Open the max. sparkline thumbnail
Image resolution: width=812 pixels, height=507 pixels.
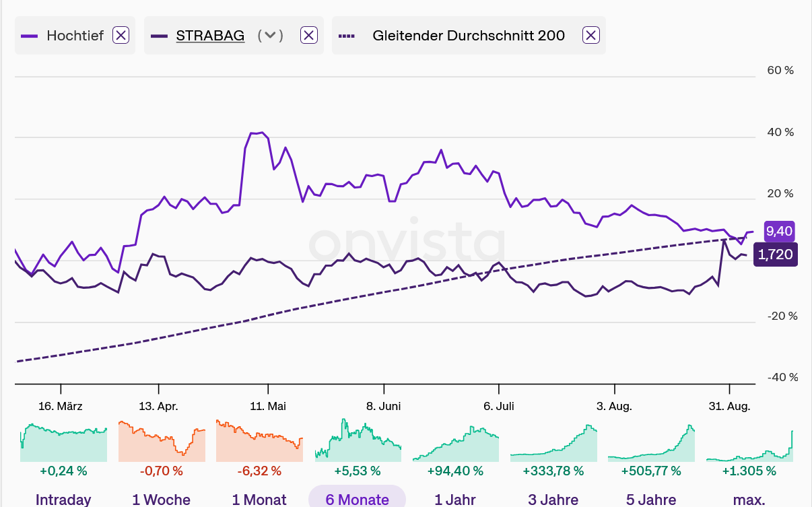[749, 446]
